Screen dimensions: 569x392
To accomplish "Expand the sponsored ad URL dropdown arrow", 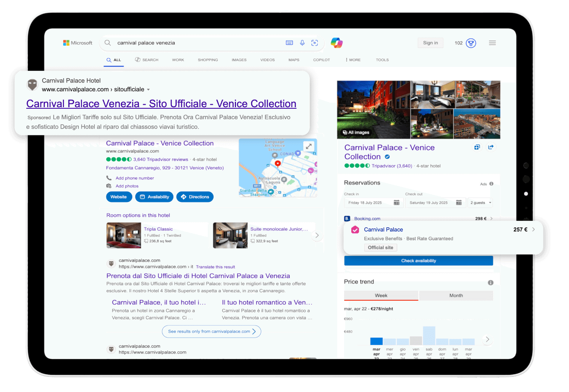I will pos(148,90).
